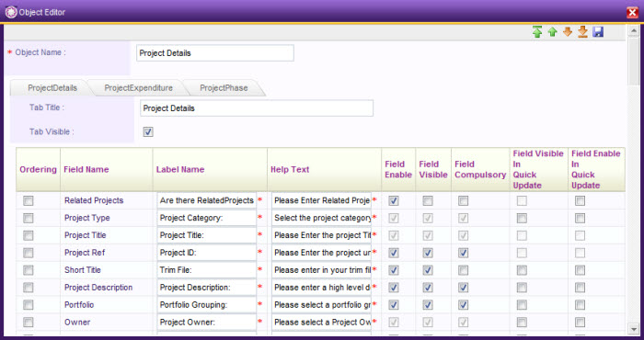Click the scrollbar down arrow

tap(633, 329)
